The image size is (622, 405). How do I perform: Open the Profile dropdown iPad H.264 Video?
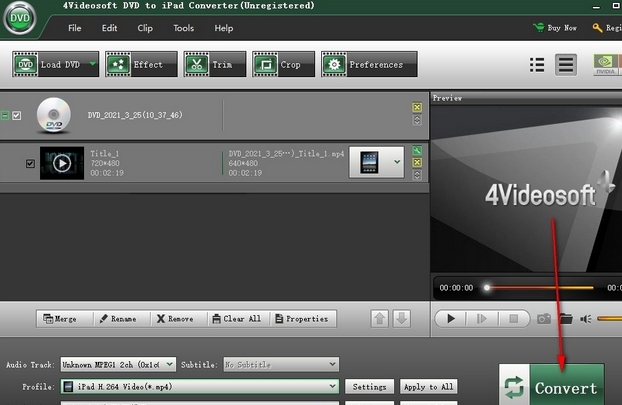pos(200,386)
